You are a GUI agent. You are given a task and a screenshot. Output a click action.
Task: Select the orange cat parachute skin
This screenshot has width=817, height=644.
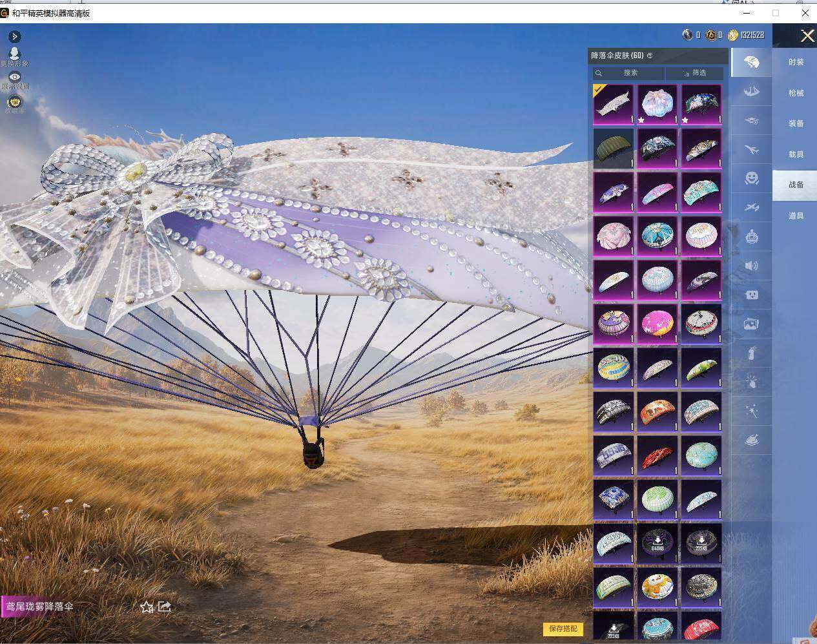click(x=657, y=411)
